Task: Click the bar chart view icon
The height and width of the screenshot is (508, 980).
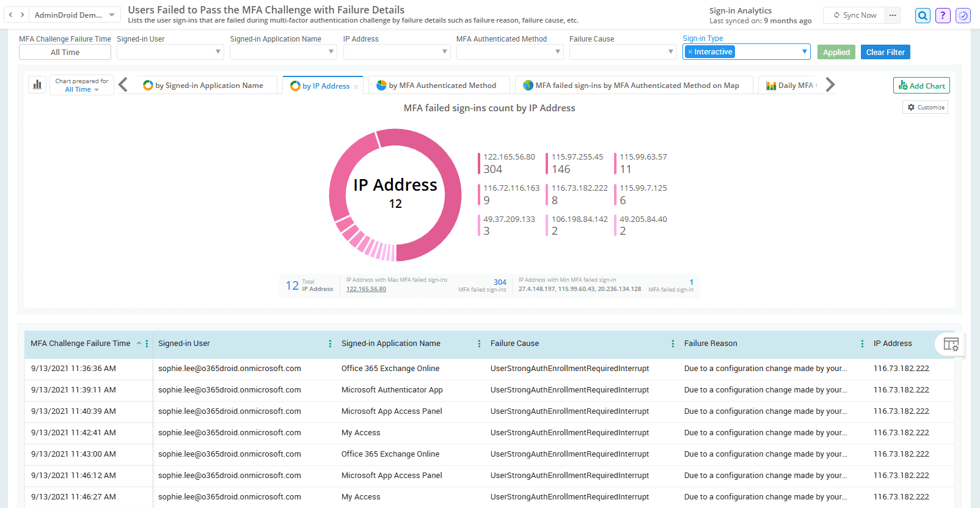Action: (x=37, y=85)
